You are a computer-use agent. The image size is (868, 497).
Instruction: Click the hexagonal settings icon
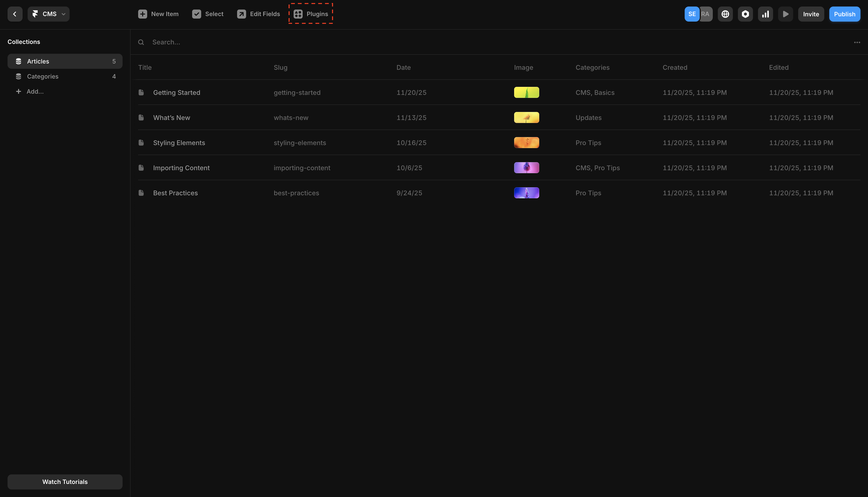745,14
